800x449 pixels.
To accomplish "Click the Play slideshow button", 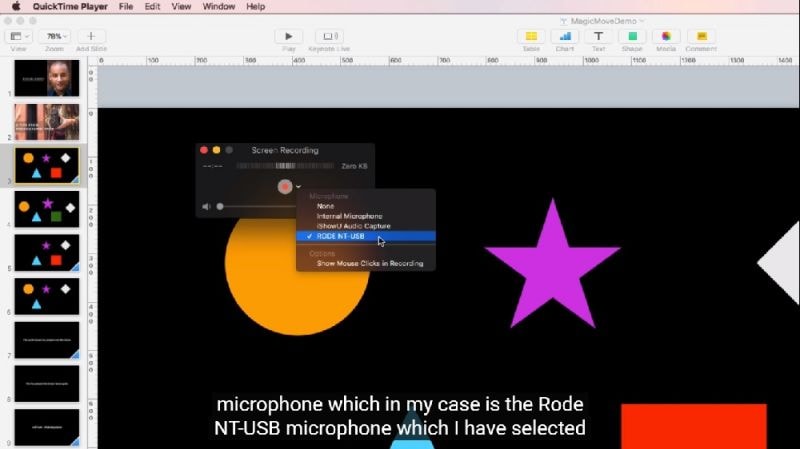I will (x=289, y=36).
